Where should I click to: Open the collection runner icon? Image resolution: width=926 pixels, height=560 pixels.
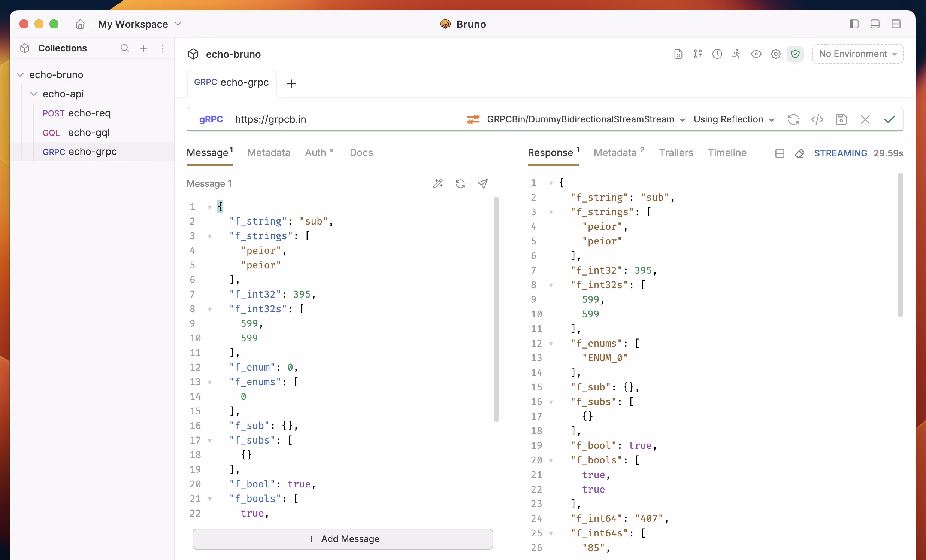tap(736, 54)
